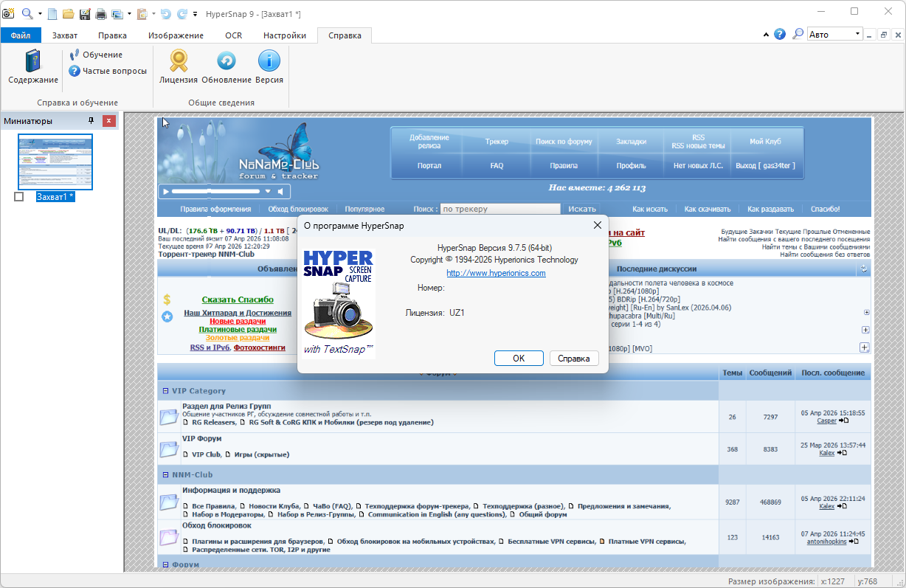
Task: Minimize the Захват1 document window
Action: point(870,35)
